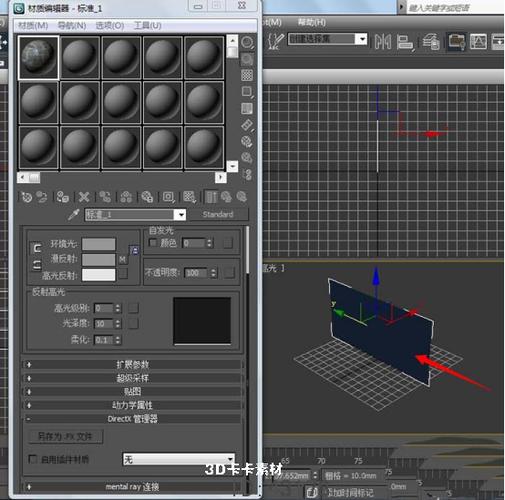This screenshot has height=500, width=505.
Task: Expand the 贴图 rollout
Action: 133,391
